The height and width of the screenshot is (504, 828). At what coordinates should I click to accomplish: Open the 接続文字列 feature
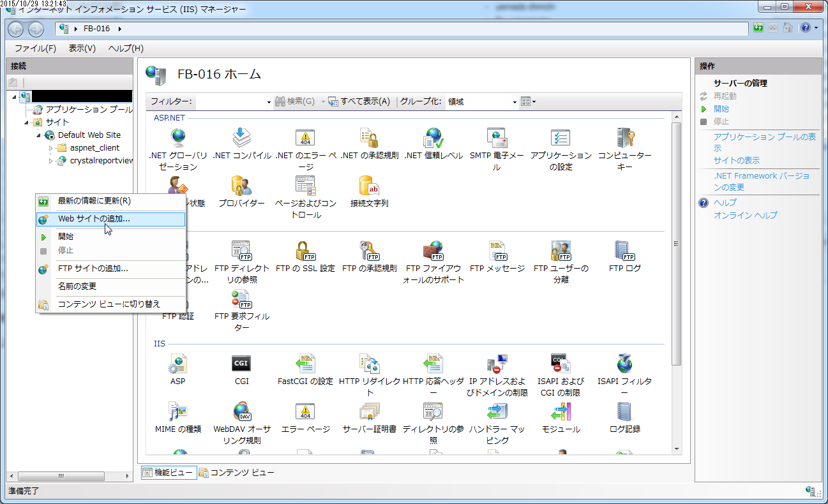pyautogui.click(x=369, y=192)
